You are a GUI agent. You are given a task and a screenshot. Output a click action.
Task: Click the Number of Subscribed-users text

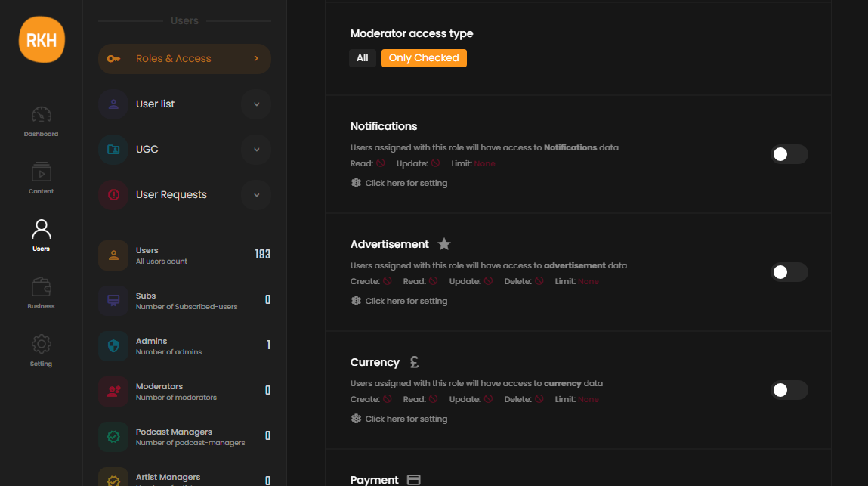point(187,307)
